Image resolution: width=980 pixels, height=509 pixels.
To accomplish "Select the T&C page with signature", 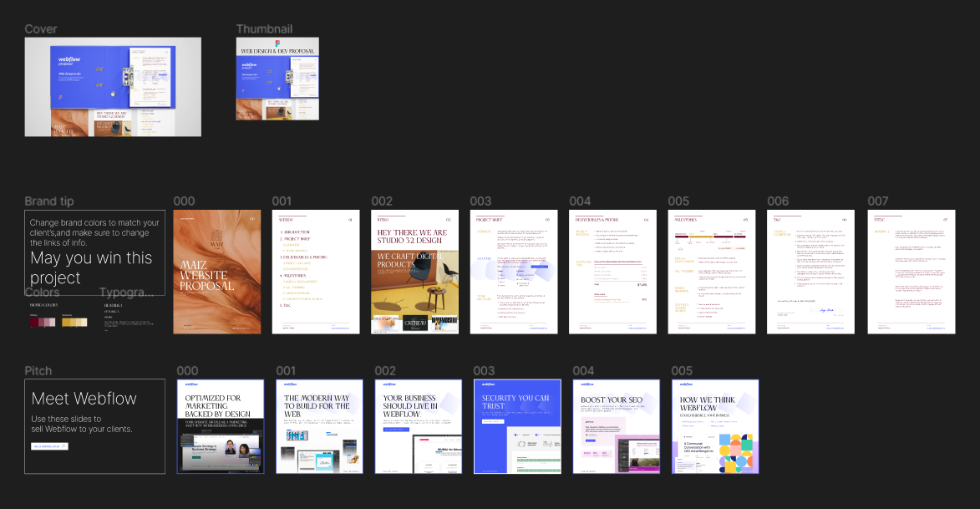I will point(810,272).
